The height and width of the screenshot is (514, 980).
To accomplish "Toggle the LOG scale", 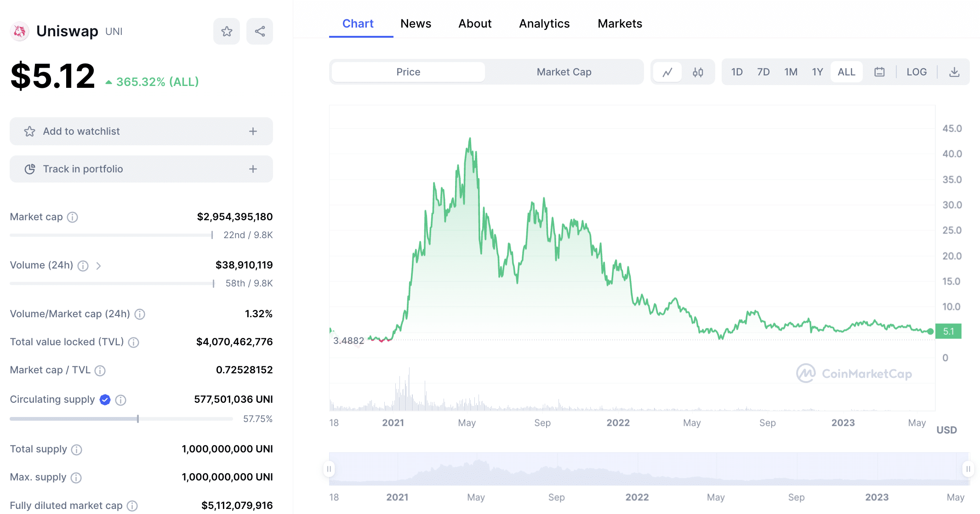I will 917,72.
